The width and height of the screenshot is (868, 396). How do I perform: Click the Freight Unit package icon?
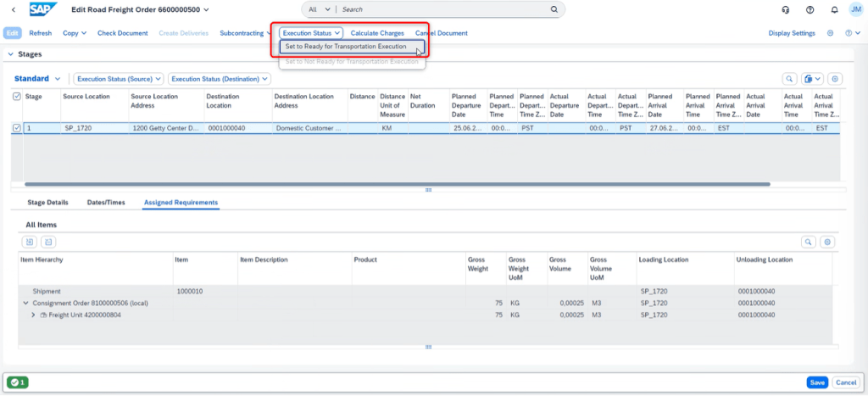pyautogui.click(x=44, y=315)
